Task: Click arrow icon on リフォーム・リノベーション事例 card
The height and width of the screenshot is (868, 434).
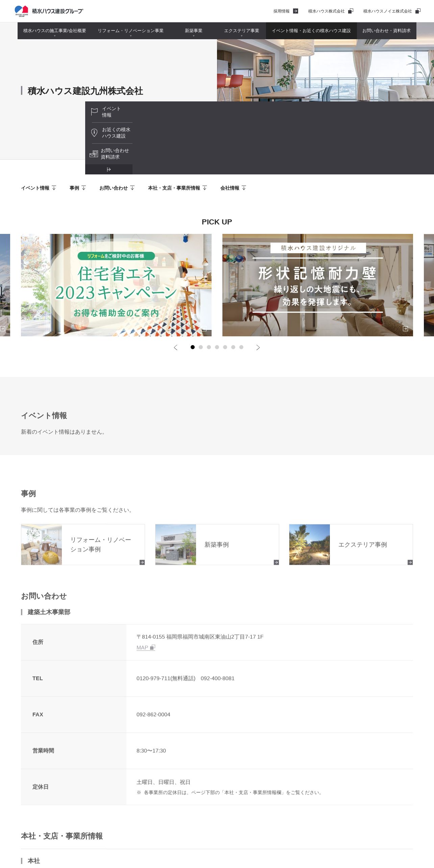Action: pos(142,562)
